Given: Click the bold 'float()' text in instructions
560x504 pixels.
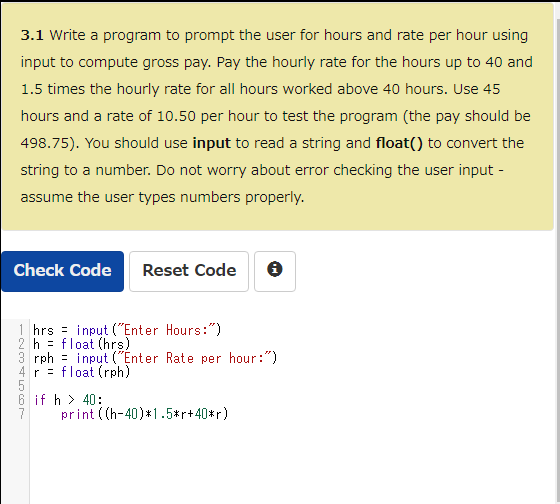Looking at the screenshot, I should 399,143.
